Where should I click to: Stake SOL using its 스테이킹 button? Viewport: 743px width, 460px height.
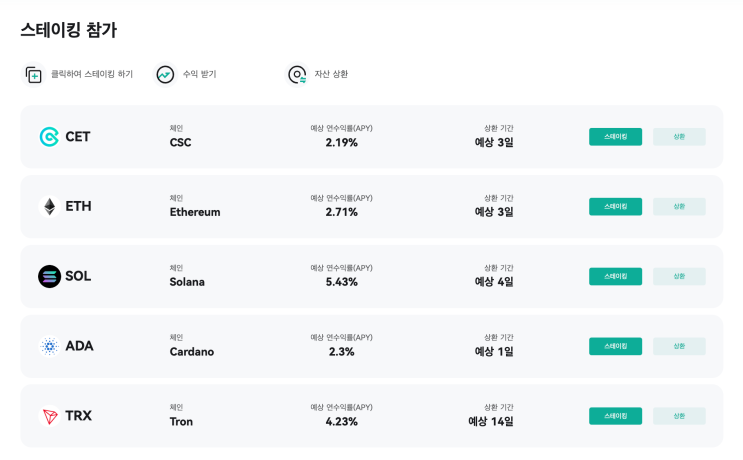[615, 276]
